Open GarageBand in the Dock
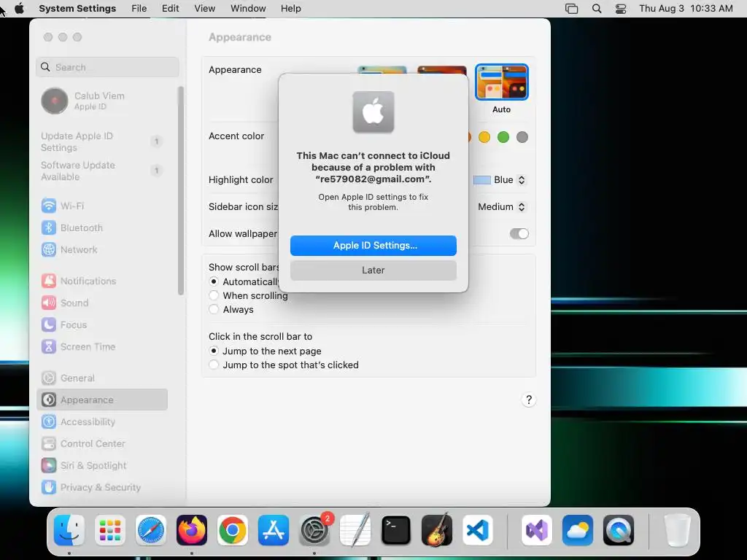Screen dimensions: 747x560 click(x=437, y=530)
